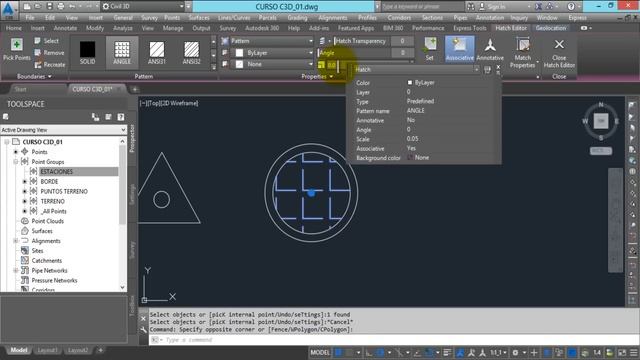Viewport: 640px width, 360px height.
Task: Open the Home ribbon tab
Action: pyautogui.click(x=13, y=28)
